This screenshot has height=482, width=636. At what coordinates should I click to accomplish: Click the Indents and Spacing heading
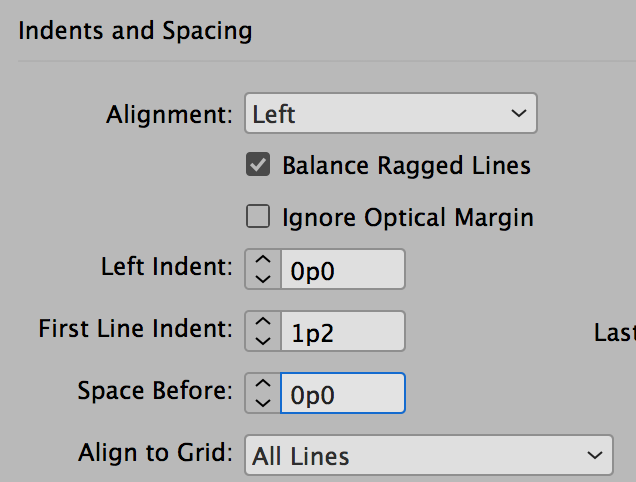(135, 31)
